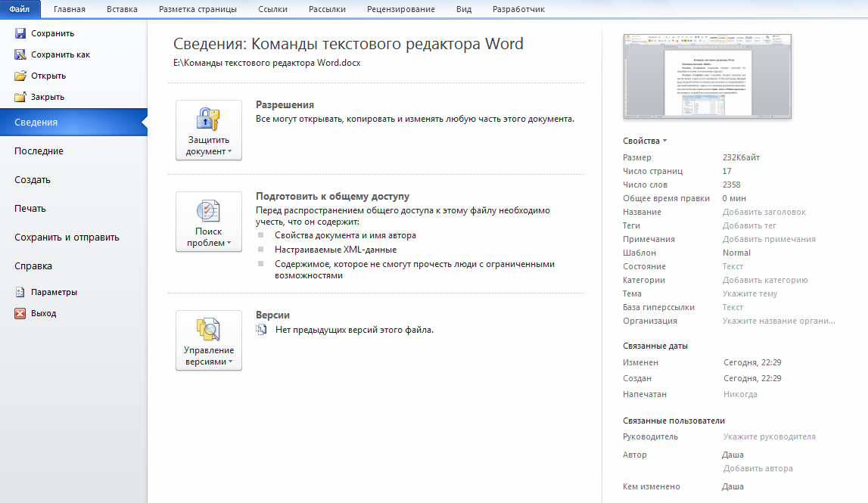
Task: Click the Open folder icon
Action: pos(20,76)
